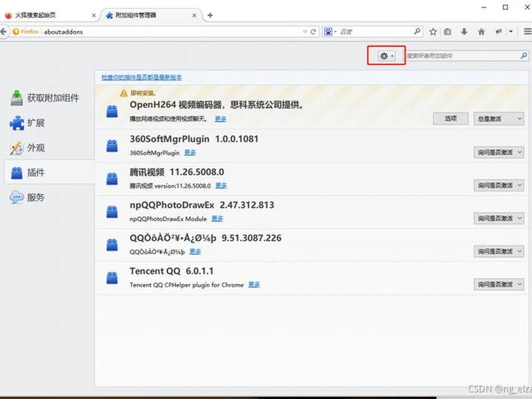Image resolution: width=532 pixels, height=399 pixels.
Task: Click the OpenH264 plugin brick icon
Action: click(x=112, y=112)
